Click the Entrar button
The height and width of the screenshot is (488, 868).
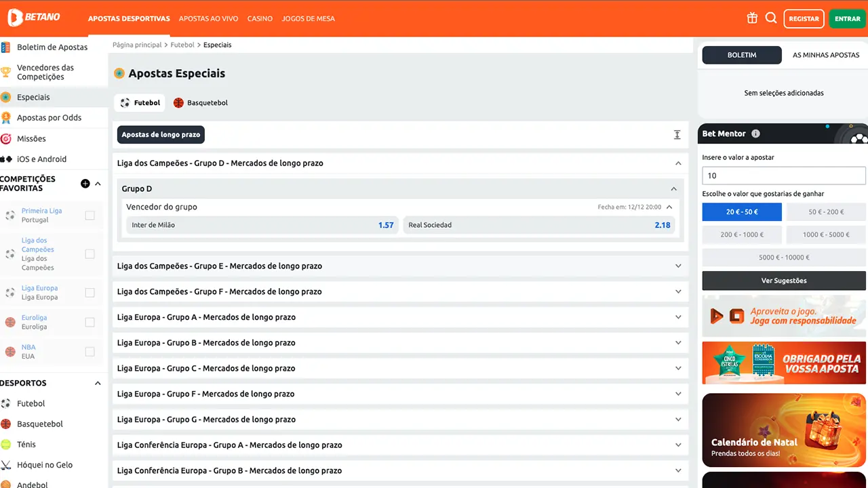pos(847,19)
